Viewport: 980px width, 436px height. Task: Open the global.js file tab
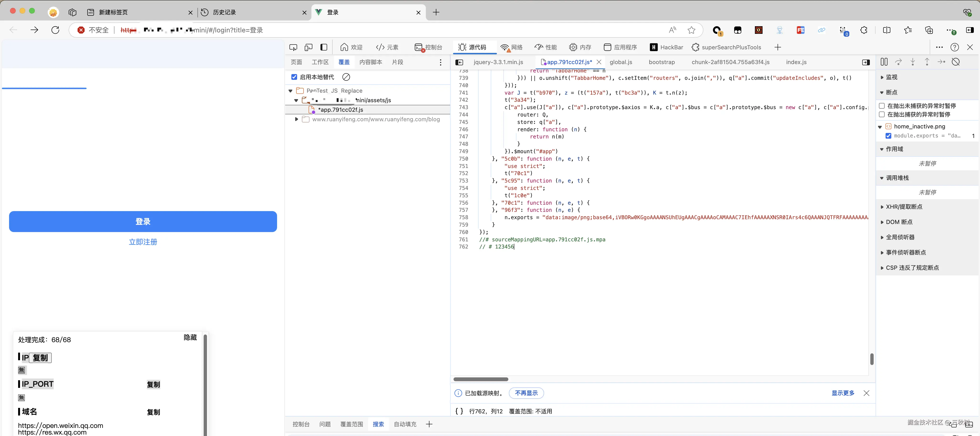tap(620, 62)
